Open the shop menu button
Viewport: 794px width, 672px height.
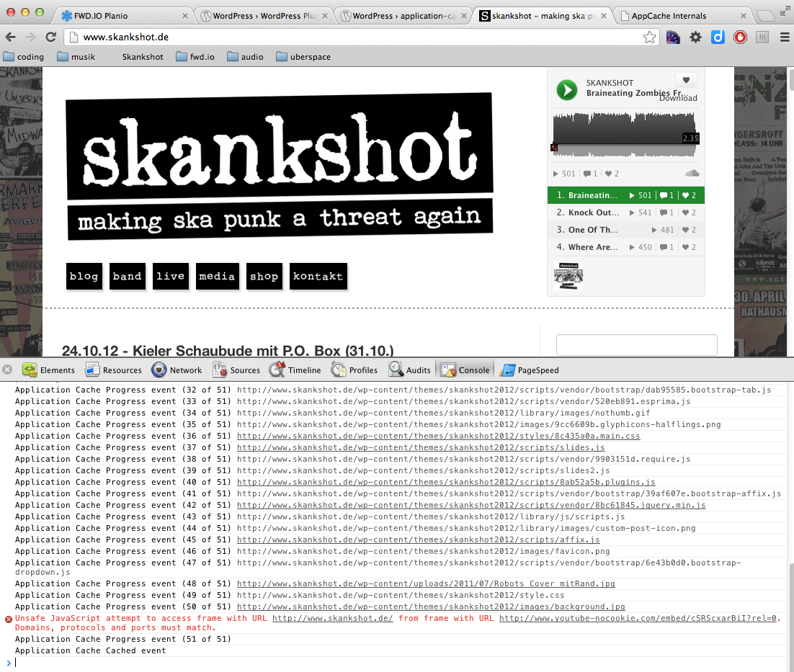click(264, 277)
